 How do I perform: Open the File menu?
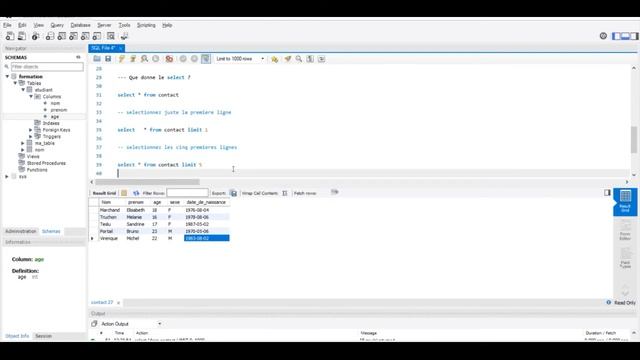pos(7,25)
